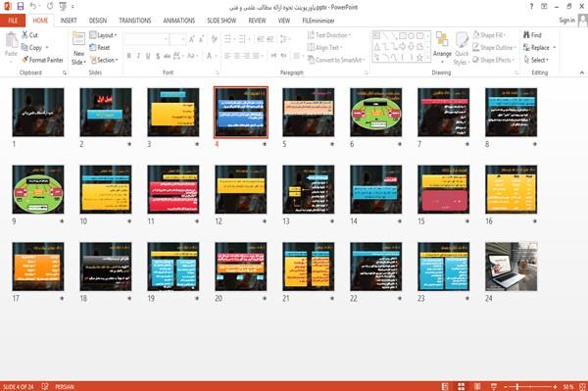Screen dimensions: 588x391
Task: Click Reset slide button
Action: (x=100, y=48)
